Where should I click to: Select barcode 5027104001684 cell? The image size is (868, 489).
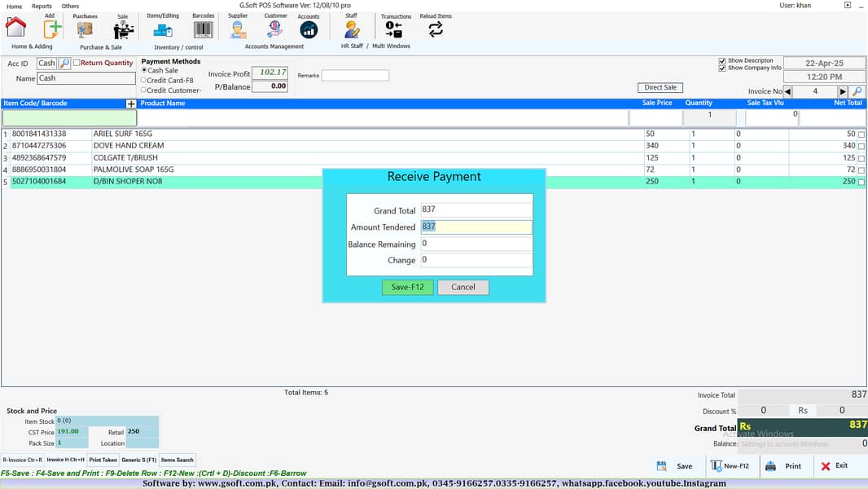tap(51, 182)
